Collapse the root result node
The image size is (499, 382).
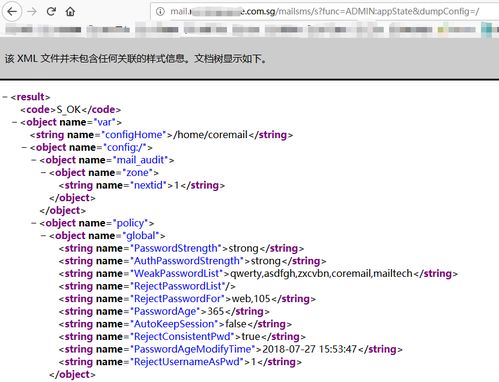[x=5, y=97]
